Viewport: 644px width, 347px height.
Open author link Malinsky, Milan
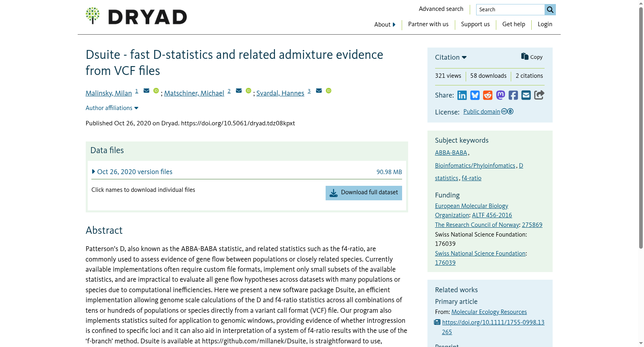click(x=109, y=93)
